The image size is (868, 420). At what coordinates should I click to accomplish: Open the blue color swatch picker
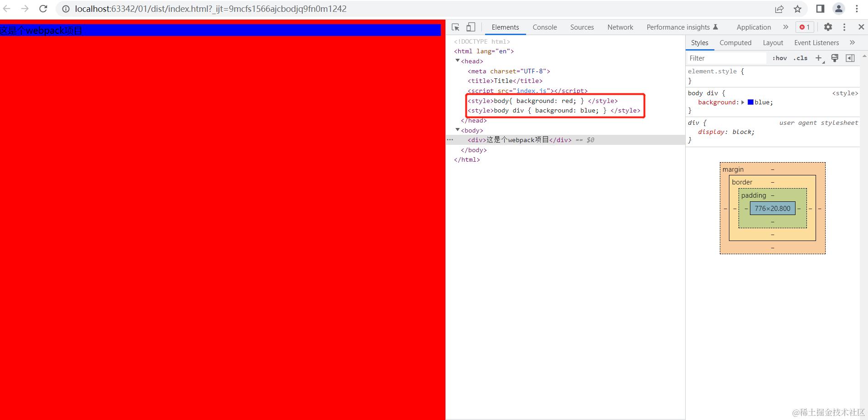point(750,102)
